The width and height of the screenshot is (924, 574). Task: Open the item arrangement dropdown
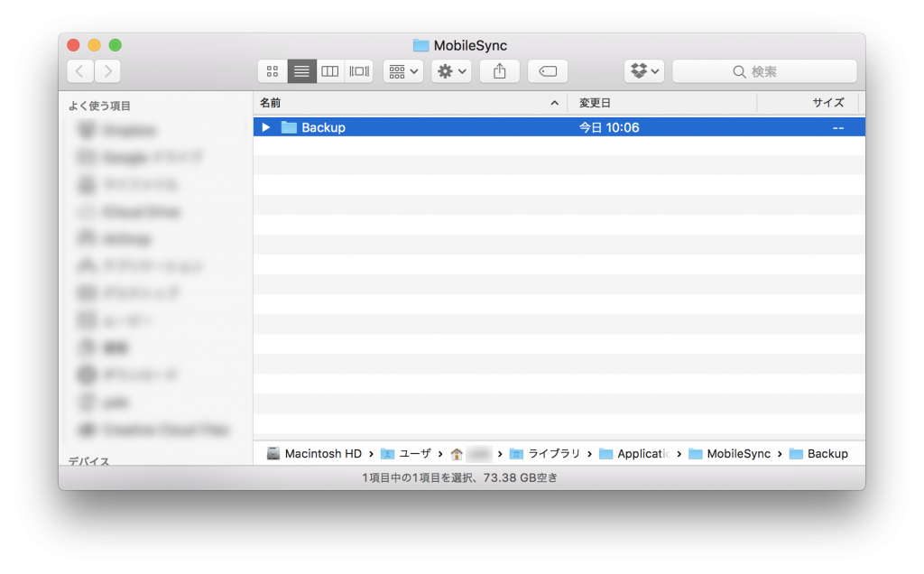pyautogui.click(x=402, y=70)
